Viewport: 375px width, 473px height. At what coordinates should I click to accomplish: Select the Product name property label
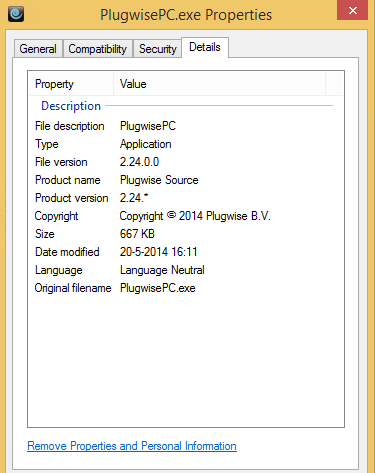pyautogui.click(x=68, y=180)
